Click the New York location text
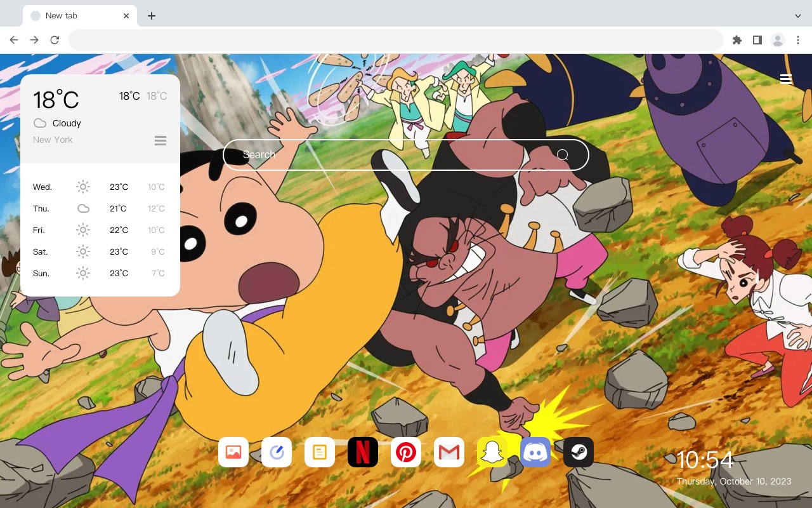Image resolution: width=812 pixels, height=508 pixels. 53,140
